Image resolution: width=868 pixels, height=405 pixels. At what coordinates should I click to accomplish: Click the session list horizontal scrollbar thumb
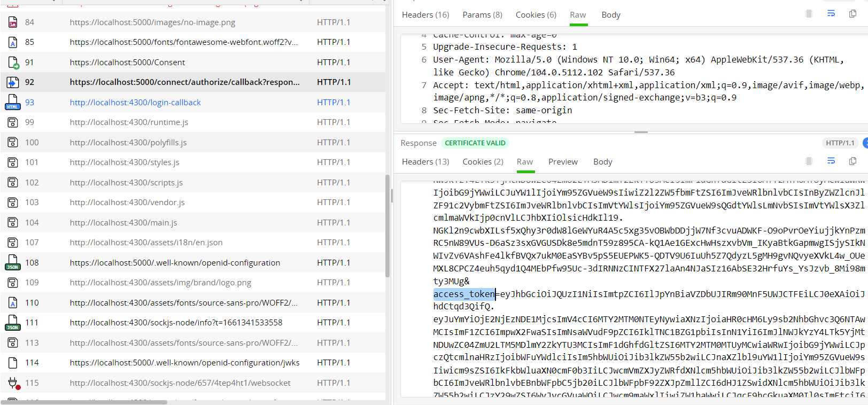[84, 402]
